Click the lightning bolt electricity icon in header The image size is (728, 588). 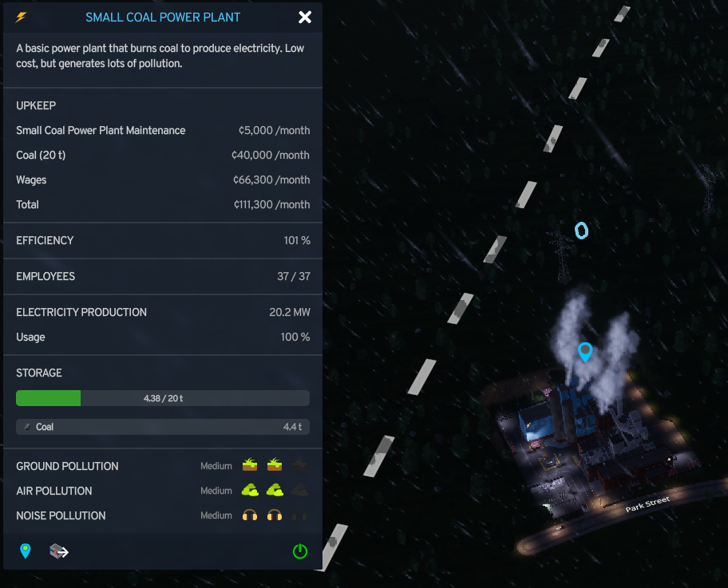21,18
